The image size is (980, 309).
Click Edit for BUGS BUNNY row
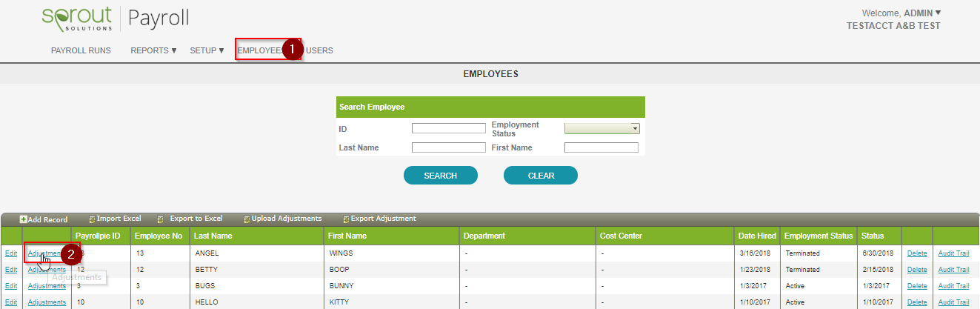click(10, 286)
